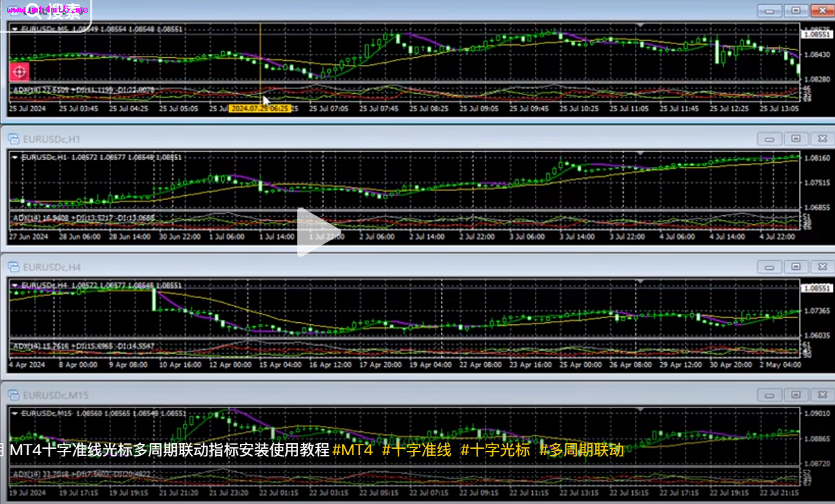
Task: Click the '2 May 04:00' time axis label
Action: (781, 365)
